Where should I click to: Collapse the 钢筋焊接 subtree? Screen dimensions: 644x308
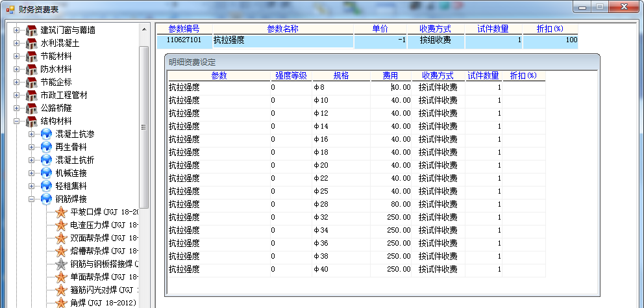[32, 199]
